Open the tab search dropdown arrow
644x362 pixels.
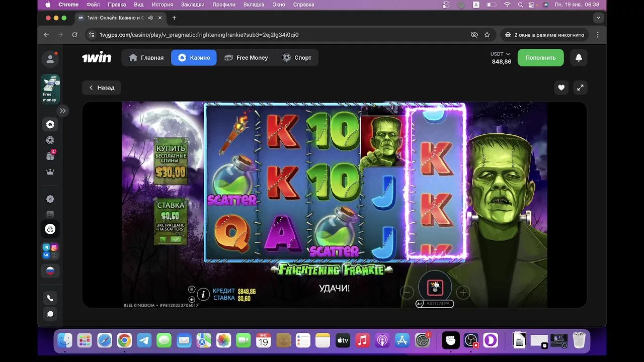coord(598,18)
